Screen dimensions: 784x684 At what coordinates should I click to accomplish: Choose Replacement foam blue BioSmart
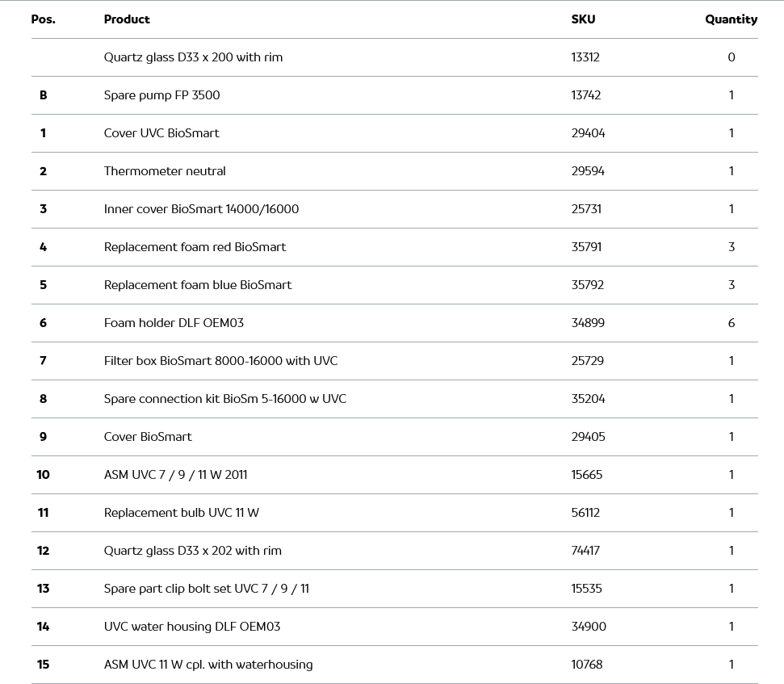pos(198,285)
